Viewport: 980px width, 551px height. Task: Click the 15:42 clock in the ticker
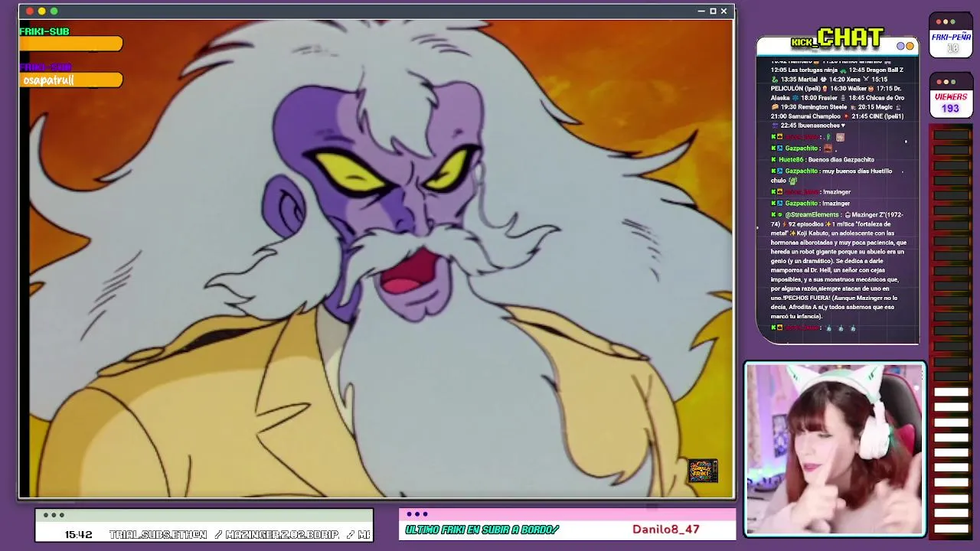[x=78, y=535]
